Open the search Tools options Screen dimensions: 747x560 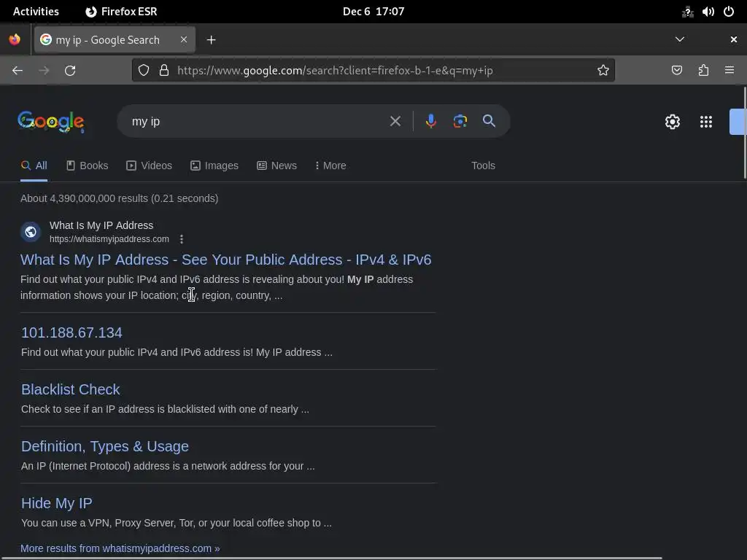[483, 166]
